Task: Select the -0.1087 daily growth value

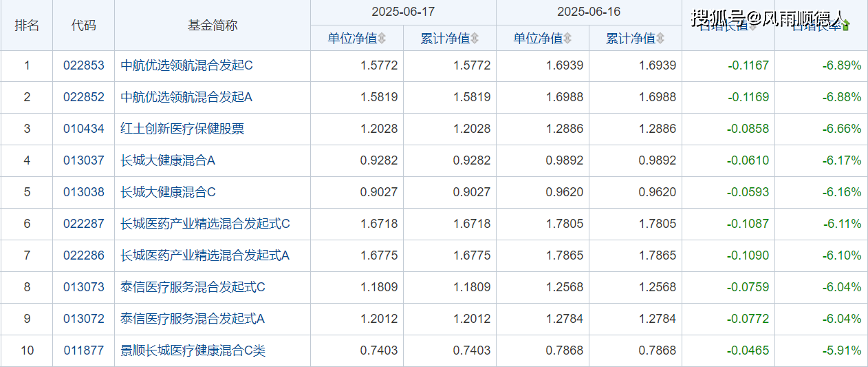Action: [x=748, y=224]
